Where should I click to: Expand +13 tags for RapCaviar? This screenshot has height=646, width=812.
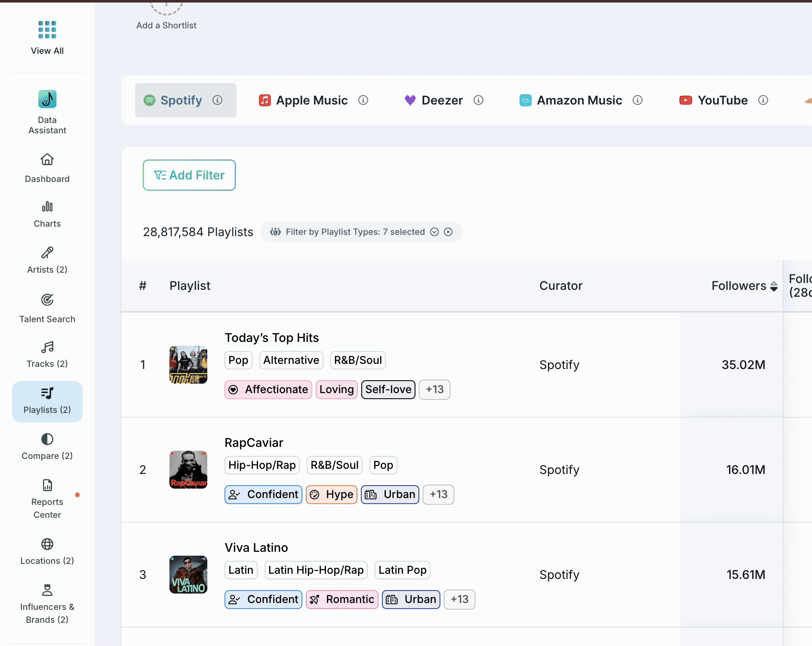438,494
